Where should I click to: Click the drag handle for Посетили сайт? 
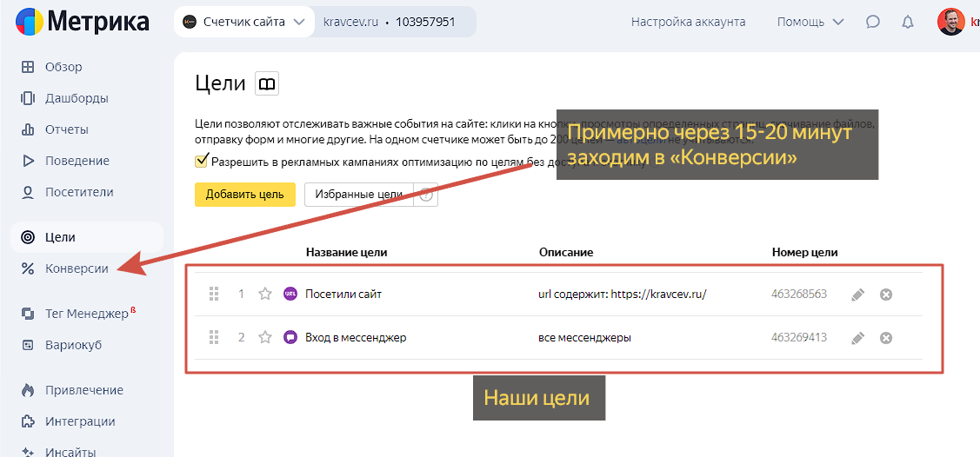(x=213, y=294)
